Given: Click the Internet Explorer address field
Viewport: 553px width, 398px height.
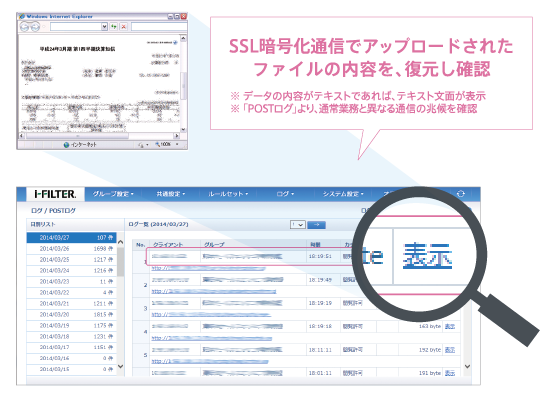Looking at the screenshot, I should pyautogui.click(x=76, y=27).
